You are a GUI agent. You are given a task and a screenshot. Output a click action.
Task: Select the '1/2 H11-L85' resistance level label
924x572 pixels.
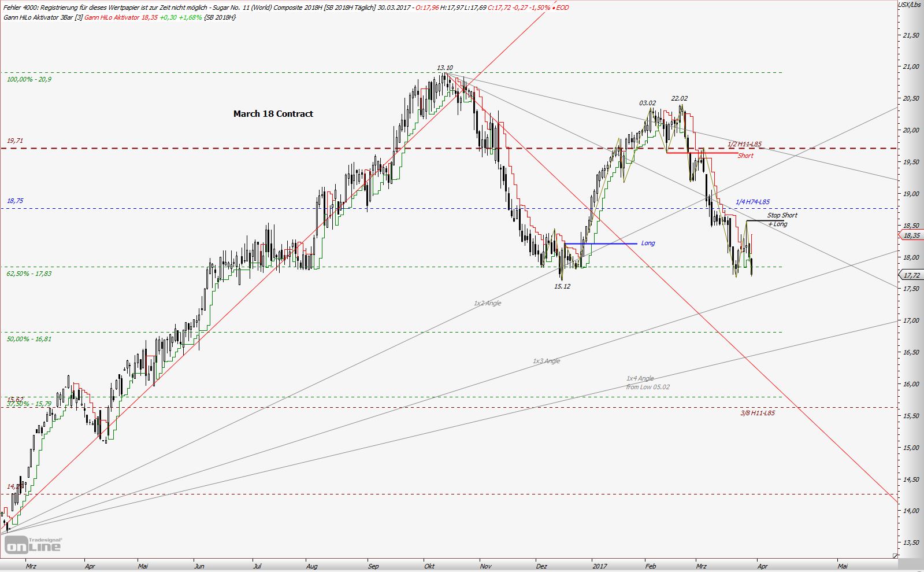click(744, 144)
